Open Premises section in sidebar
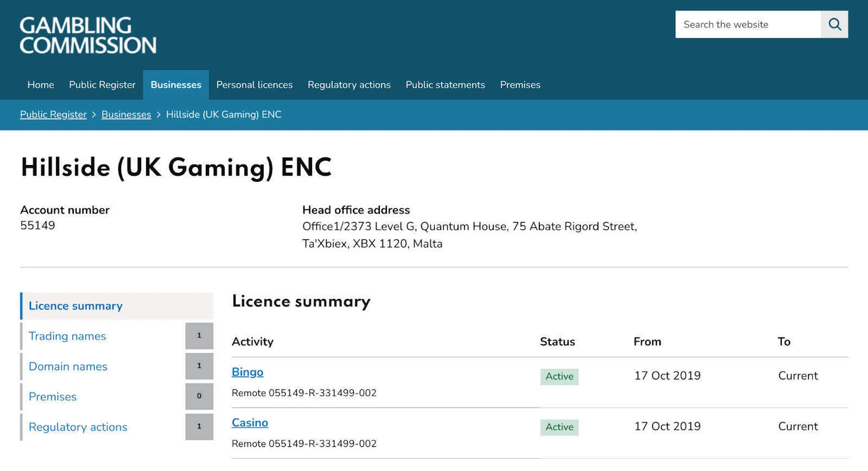The height and width of the screenshot is (471, 868). (x=52, y=397)
